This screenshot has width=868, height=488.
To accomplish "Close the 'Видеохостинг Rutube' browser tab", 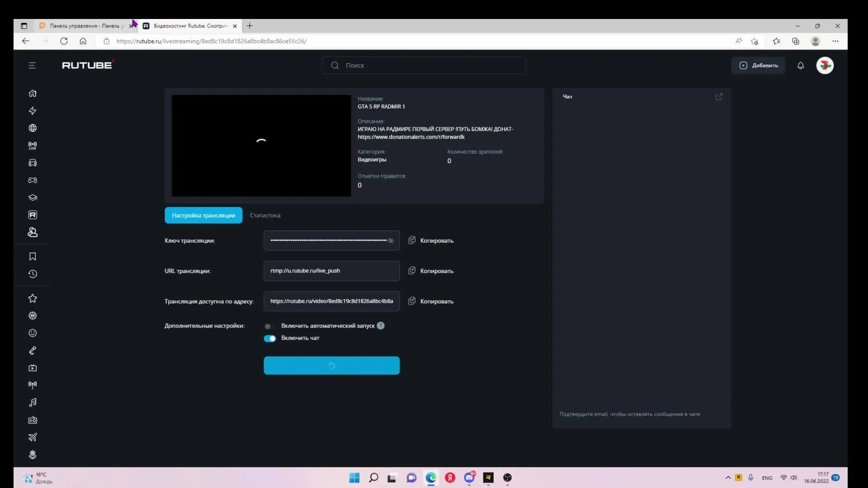I will (x=235, y=26).
